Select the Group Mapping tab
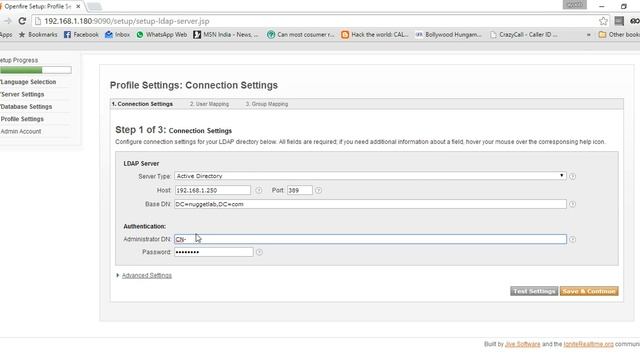Image resolution: width=640 pixels, height=360 pixels. pos(267,104)
